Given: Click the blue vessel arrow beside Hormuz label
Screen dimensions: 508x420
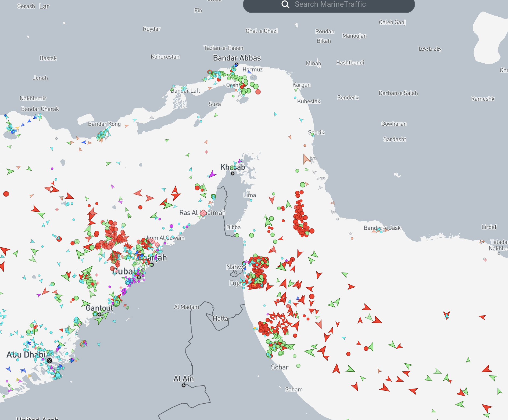Looking at the screenshot, I should point(249,71).
